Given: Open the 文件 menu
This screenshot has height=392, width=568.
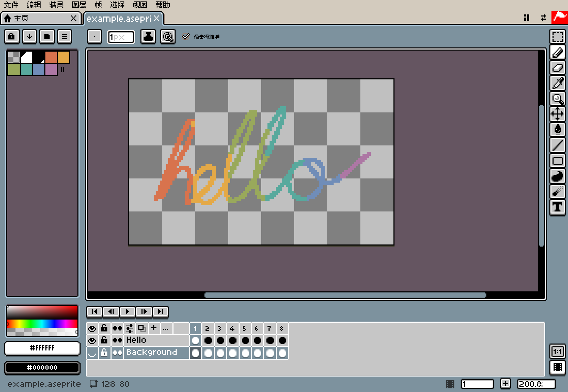Looking at the screenshot, I should pos(11,5).
